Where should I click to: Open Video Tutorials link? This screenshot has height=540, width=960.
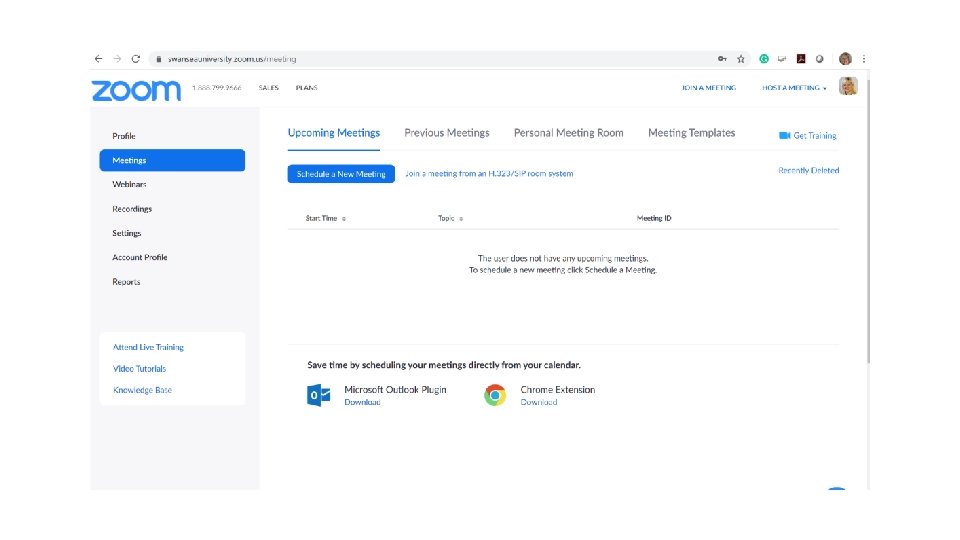point(139,369)
